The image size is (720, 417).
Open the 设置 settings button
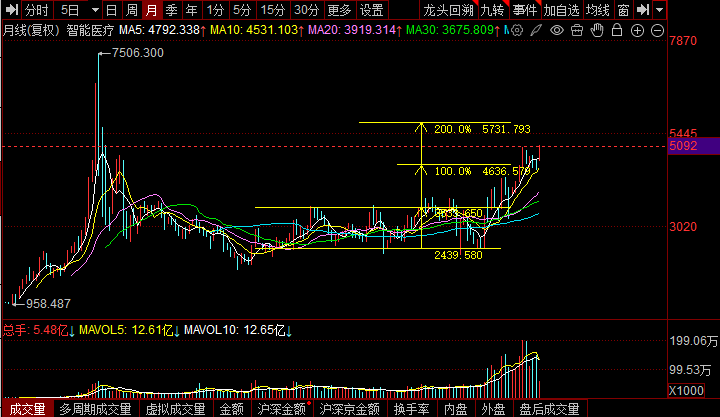pos(372,10)
